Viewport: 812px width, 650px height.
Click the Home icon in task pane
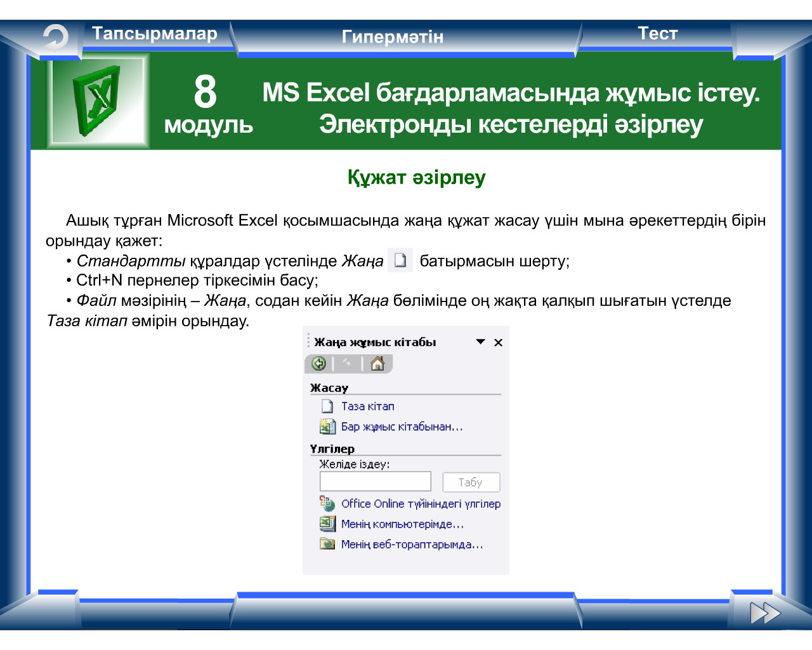pyautogui.click(x=377, y=364)
